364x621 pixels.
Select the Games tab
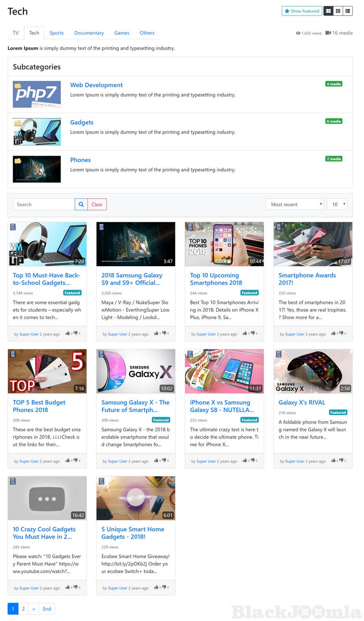(x=122, y=33)
